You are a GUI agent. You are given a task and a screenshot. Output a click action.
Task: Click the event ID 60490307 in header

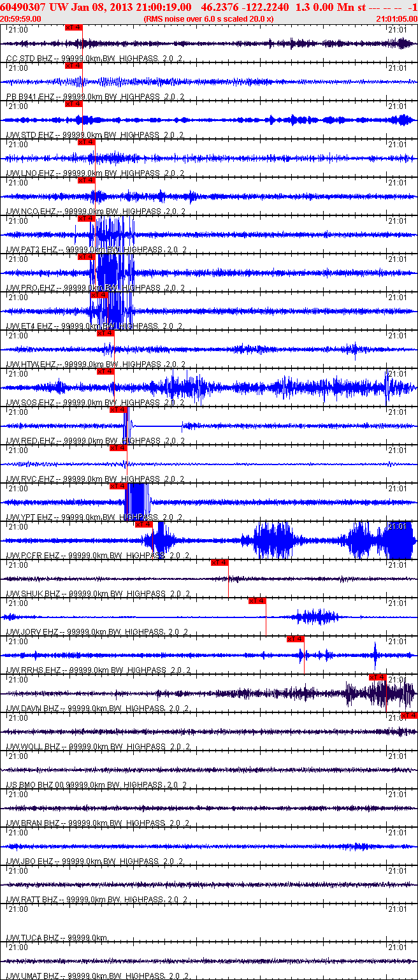22,6
